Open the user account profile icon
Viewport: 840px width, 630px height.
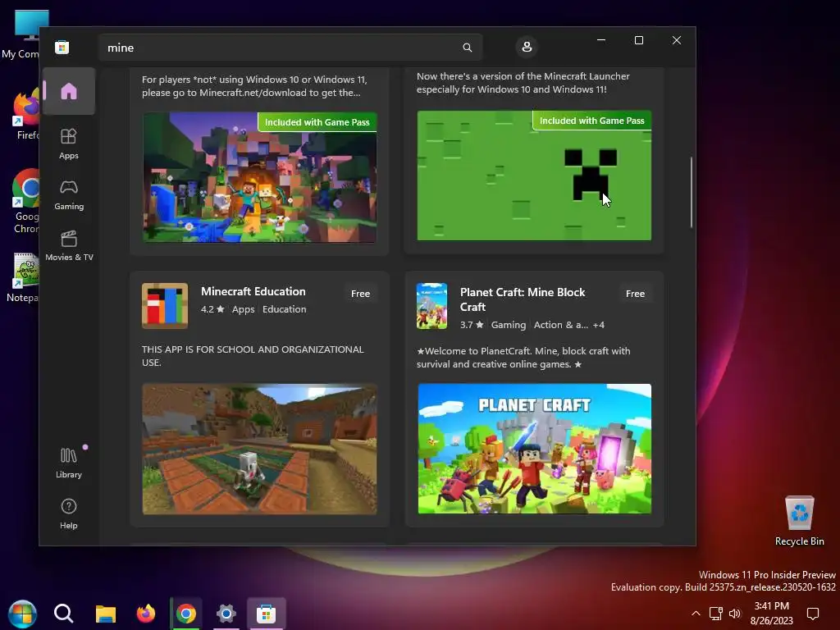pos(527,47)
